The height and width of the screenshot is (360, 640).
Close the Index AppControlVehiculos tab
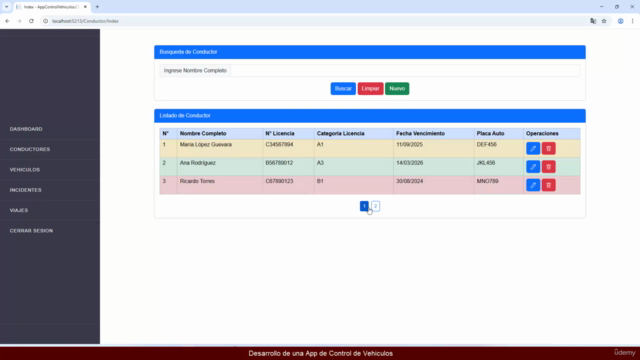pyautogui.click(x=85, y=7)
